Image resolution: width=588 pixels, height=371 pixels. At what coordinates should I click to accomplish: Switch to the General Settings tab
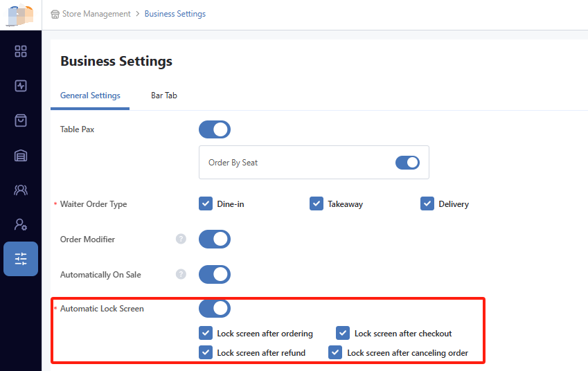90,96
